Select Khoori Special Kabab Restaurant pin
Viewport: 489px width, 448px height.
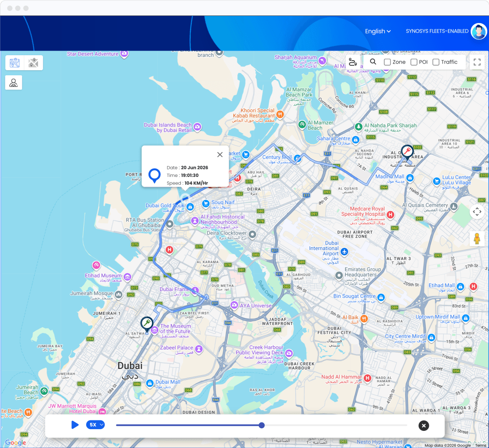tap(280, 114)
